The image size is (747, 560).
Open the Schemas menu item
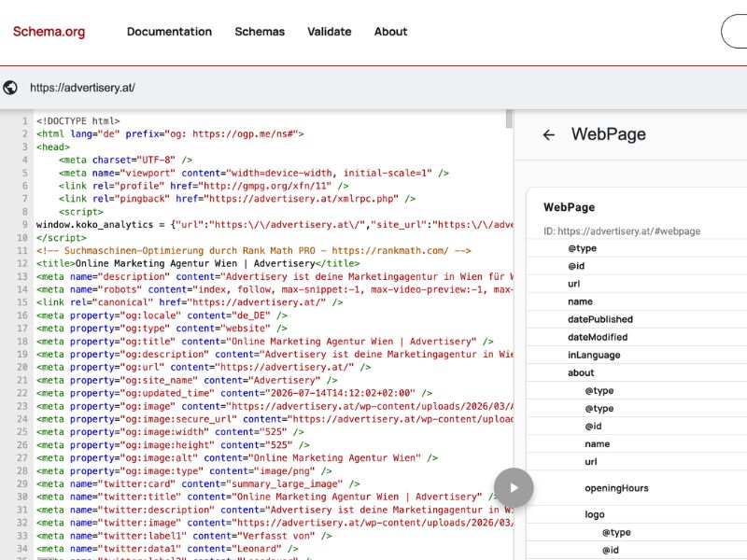[x=260, y=32]
